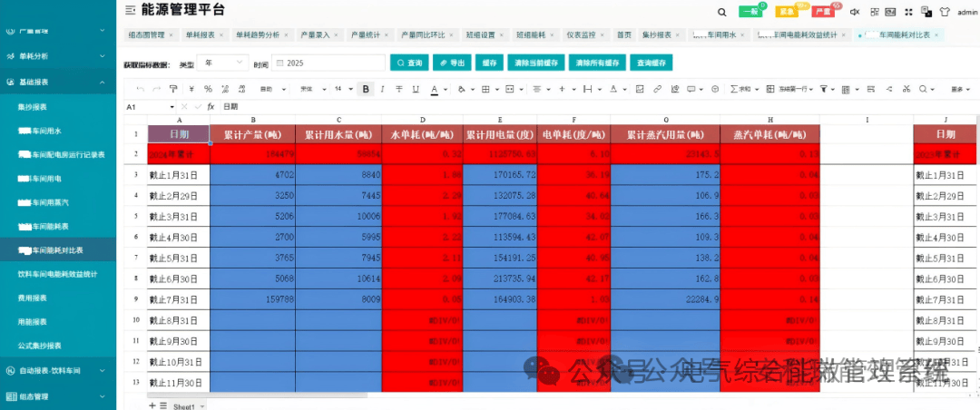Switch to the 首页 tab
Viewport: 980px width, 410px height.
pyautogui.click(x=623, y=35)
